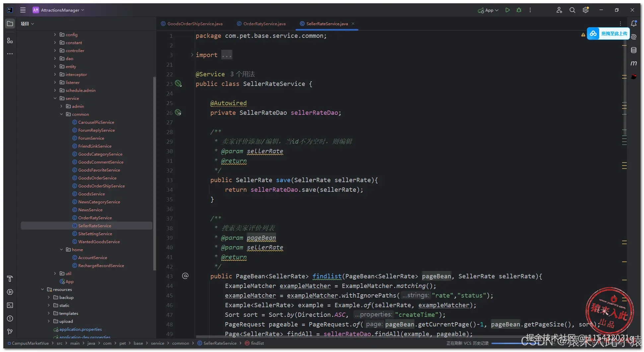Image resolution: width=644 pixels, height=352 pixels.
Task: Open editor tabs options menu
Action: click(x=620, y=24)
